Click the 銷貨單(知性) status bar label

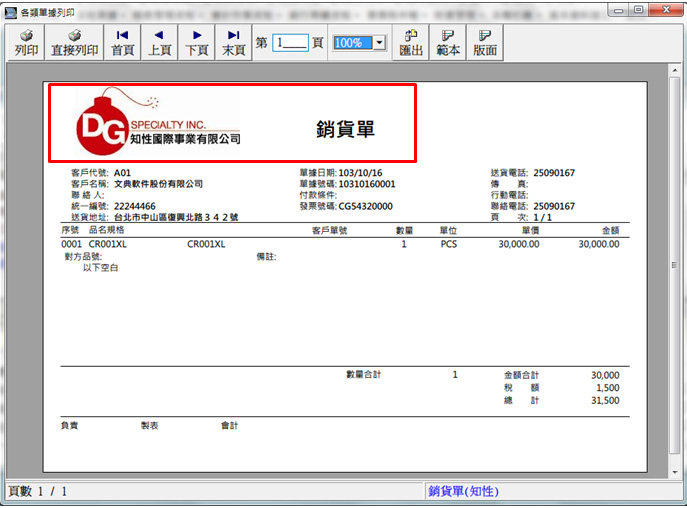[463, 491]
